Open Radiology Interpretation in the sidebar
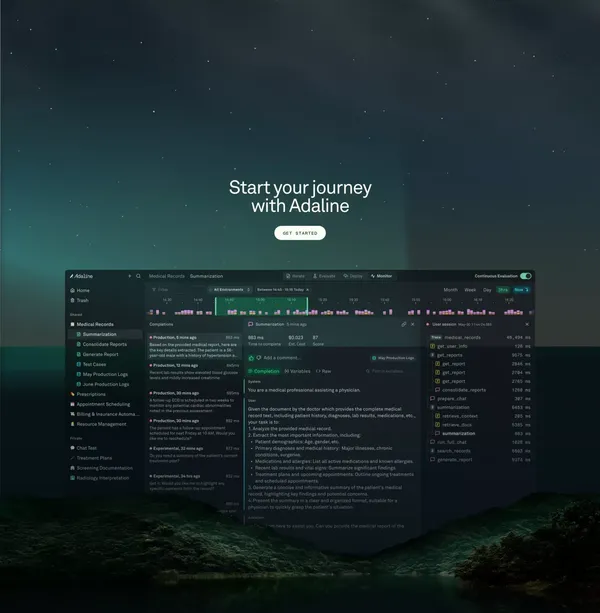600x613 pixels. (x=99, y=478)
